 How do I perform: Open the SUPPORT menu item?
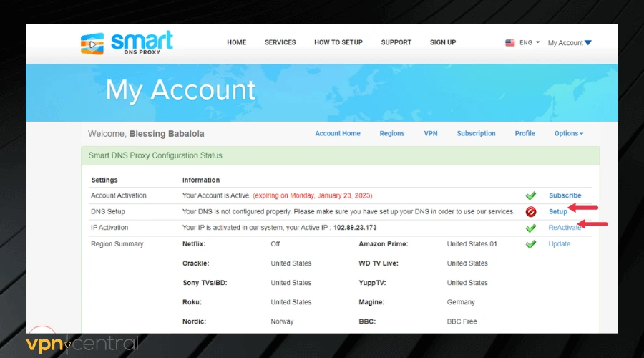(x=396, y=42)
